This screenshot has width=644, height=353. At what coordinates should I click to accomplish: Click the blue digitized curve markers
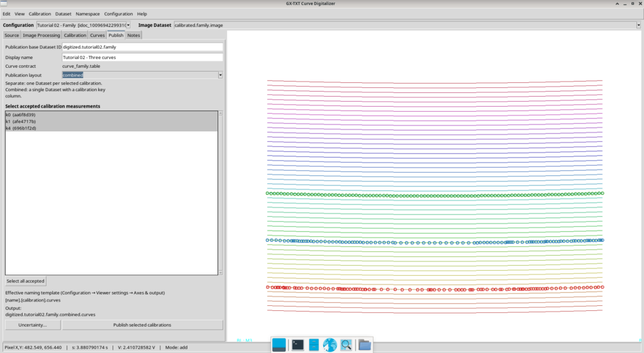point(435,241)
